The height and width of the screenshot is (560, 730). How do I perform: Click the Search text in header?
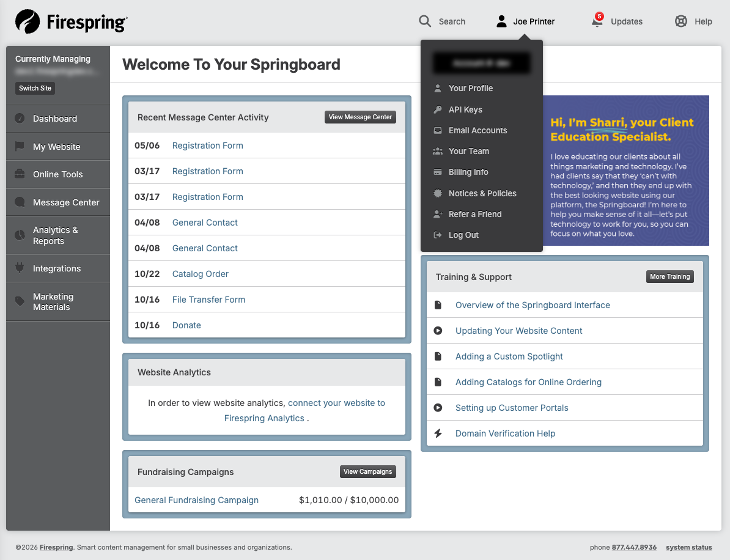coord(452,21)
